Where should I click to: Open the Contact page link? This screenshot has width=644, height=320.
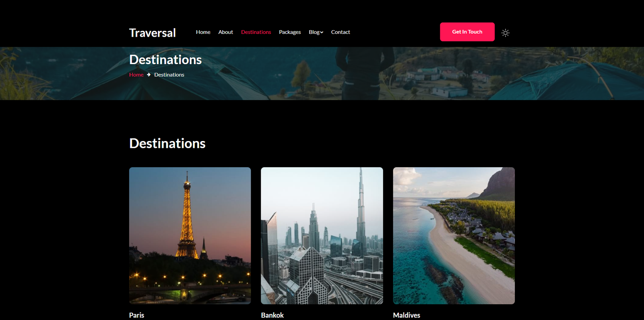(x=341, y=32)
